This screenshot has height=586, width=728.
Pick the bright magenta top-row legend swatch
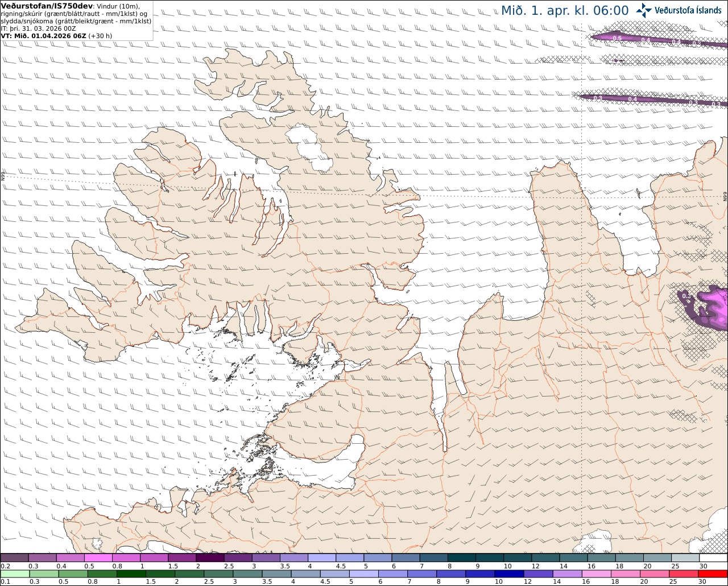(98, 558)
